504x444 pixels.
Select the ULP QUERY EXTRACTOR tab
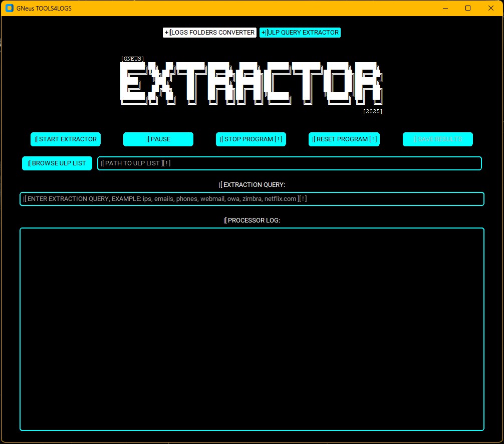tap(300, 33)
